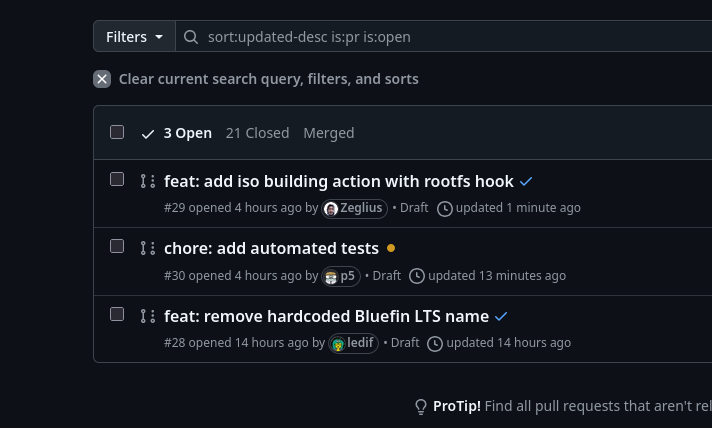Click the ledif author avatar badge
This screenshot has width=712, height=428.
click(x=353, y=343)
